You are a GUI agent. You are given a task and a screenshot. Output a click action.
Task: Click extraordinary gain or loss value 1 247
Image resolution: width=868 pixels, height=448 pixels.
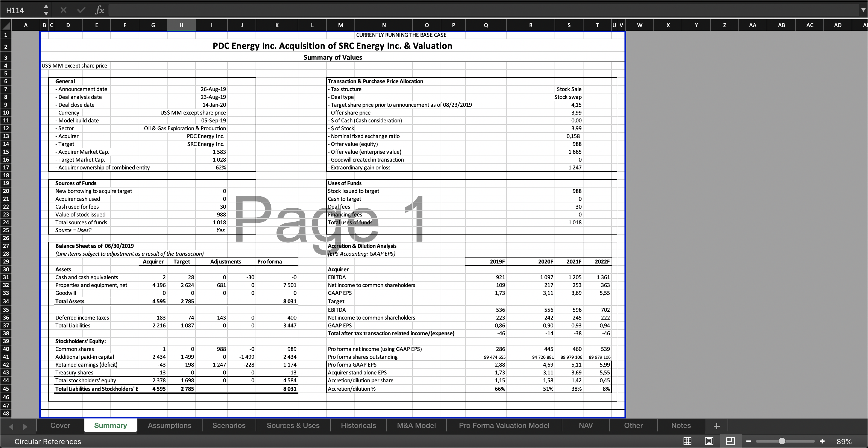[575, 168]
